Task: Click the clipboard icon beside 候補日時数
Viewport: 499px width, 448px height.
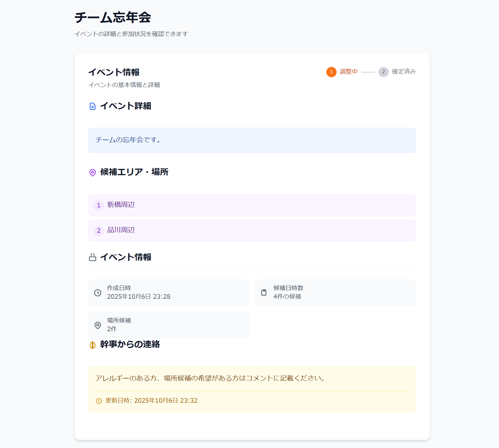Action: click(264, 292)
